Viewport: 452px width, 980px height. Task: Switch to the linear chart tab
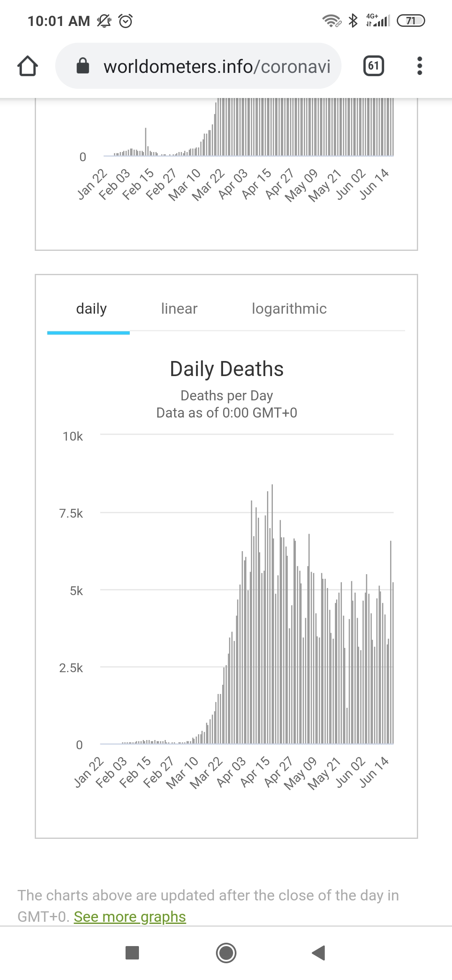pos(179,309)
